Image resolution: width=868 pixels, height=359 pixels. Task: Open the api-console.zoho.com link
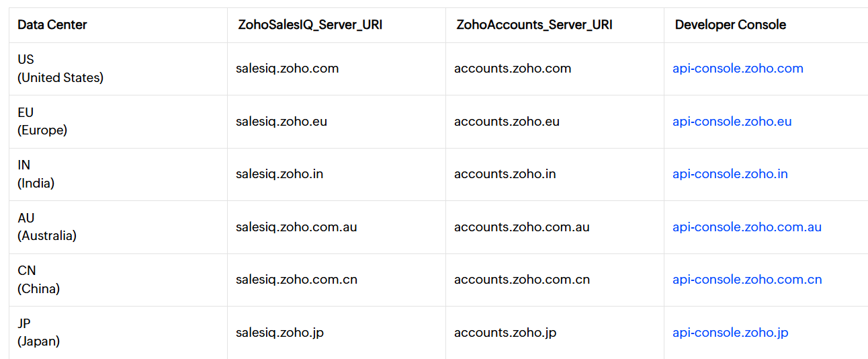(738, 69)
